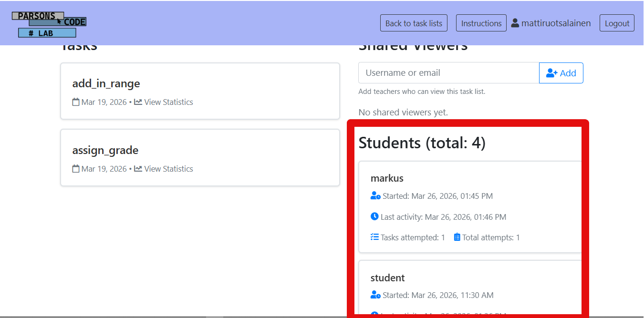Select the markus student card

click(472, 206)
